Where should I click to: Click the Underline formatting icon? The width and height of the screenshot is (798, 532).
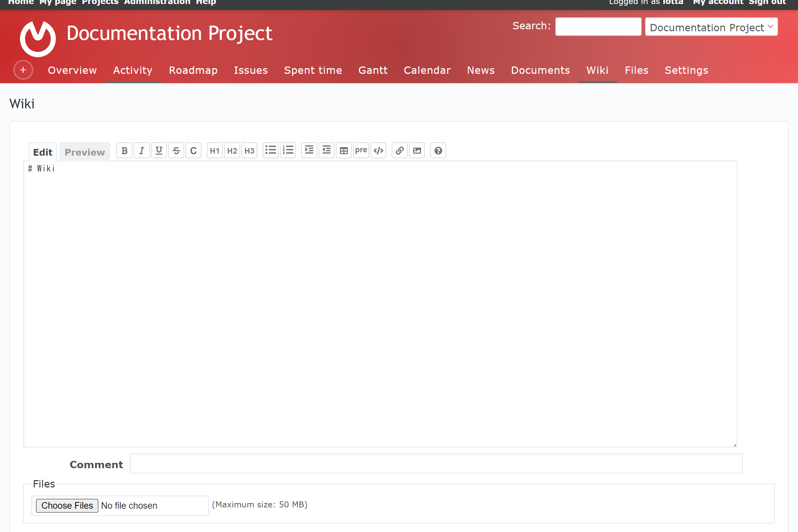coord(159,150)
